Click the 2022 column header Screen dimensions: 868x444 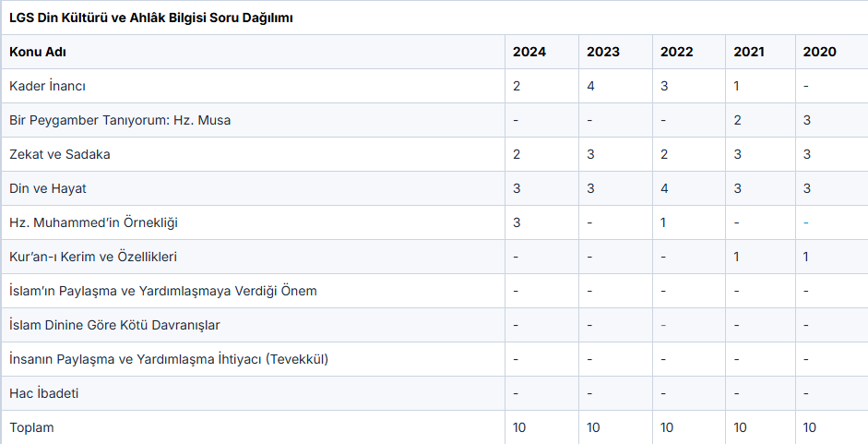click(x=677, y=52)
